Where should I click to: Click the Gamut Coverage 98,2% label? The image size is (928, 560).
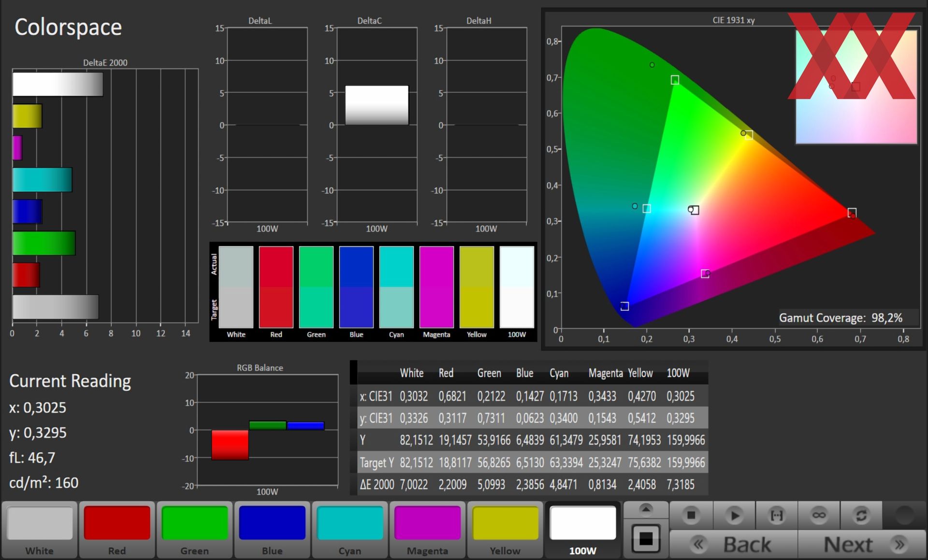pos(841,318)
